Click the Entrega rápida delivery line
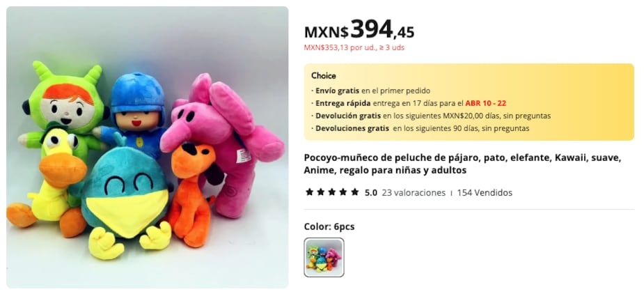Screen dimensions: 644x294 [409, 103]
